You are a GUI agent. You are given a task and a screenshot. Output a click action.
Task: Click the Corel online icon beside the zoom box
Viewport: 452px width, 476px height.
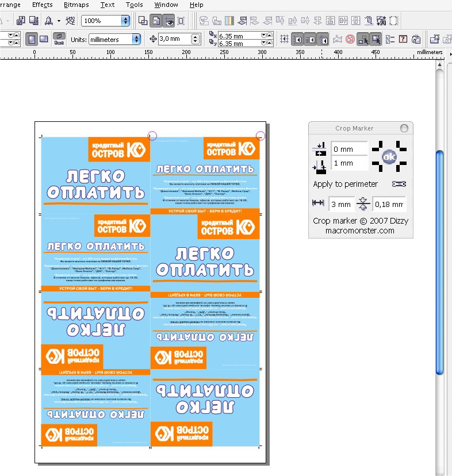pos(70,21)
